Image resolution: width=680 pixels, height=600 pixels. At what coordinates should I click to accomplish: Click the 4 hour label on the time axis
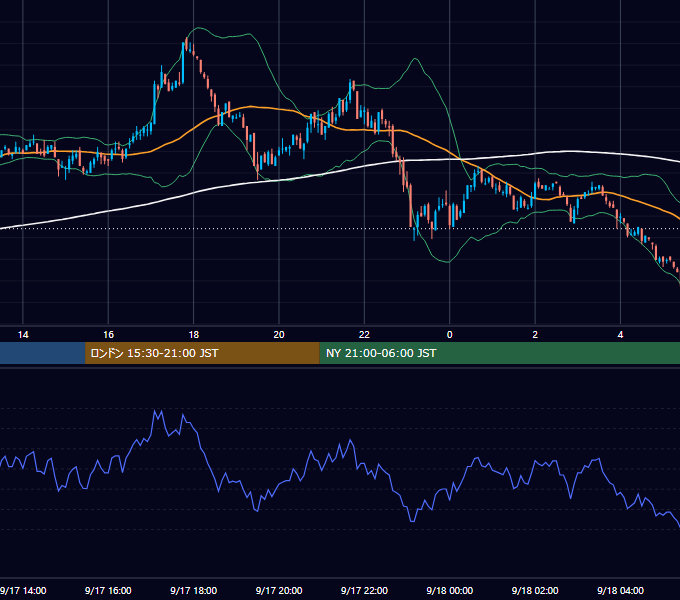point(621,335)
